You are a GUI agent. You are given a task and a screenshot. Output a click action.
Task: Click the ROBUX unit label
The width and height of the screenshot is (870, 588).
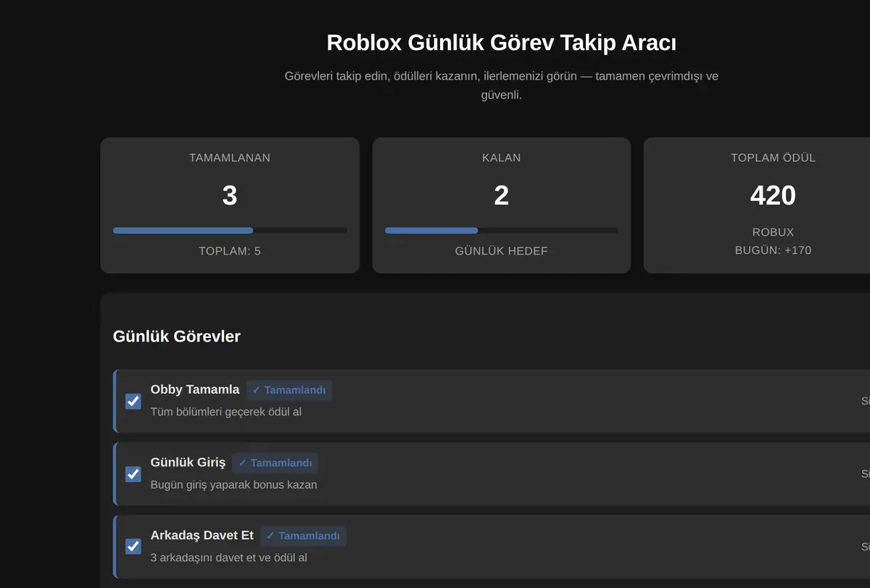point(773,232)
